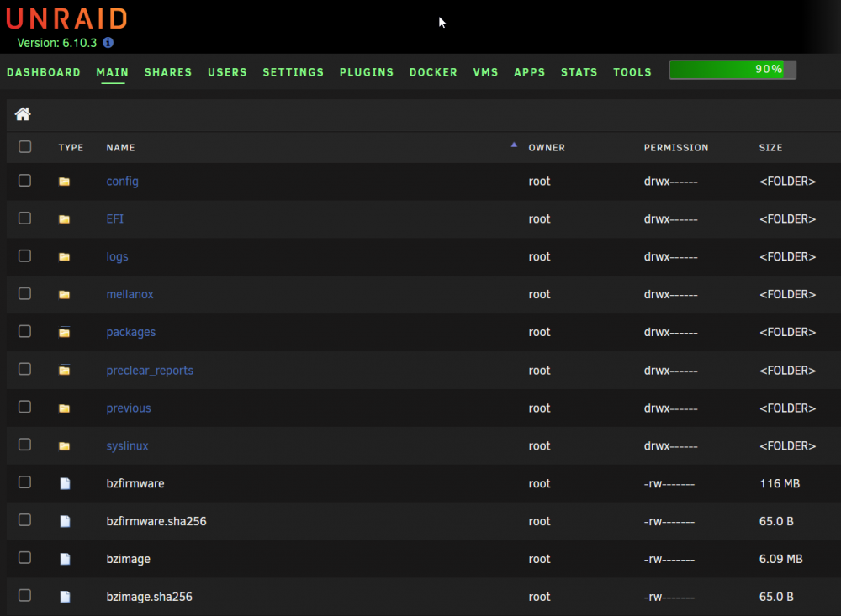The height and width of the screenshot is (616, 841).
Task: Open version info icon beside 6.10.3
Action: (x=108, y=42)
